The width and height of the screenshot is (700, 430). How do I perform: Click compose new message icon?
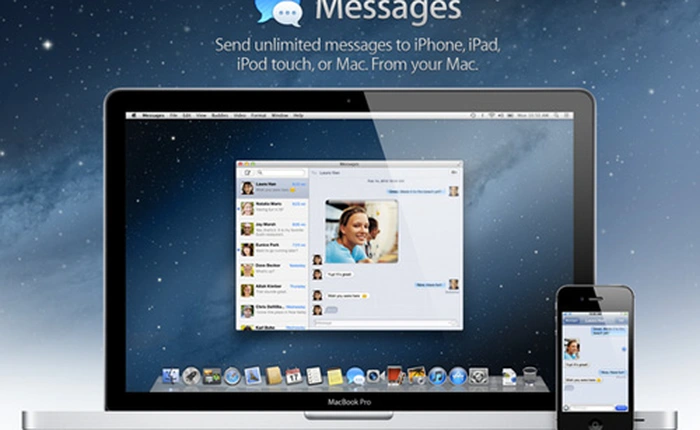[247, 172]
